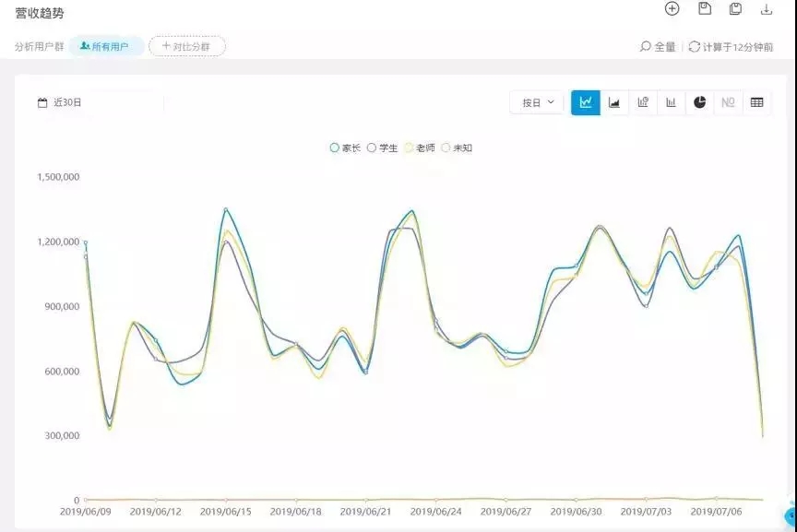Click the 所有用户 user group chip
This screenshot has height=532, width=797.
pos(106,46)
